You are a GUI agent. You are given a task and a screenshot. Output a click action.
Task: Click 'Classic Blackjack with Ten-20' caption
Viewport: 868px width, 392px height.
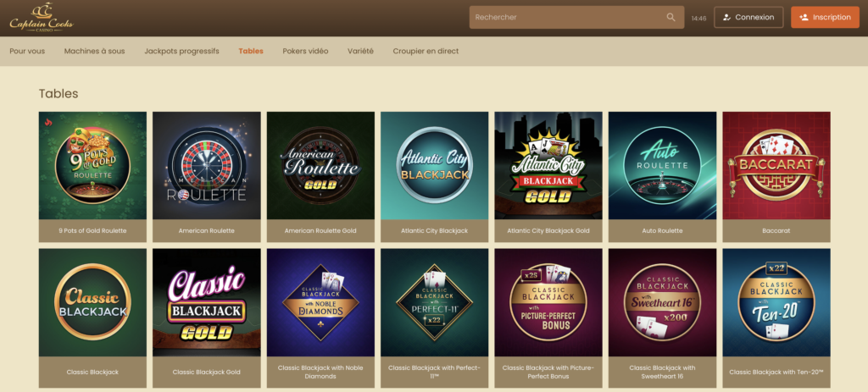[x=776, y=372]
